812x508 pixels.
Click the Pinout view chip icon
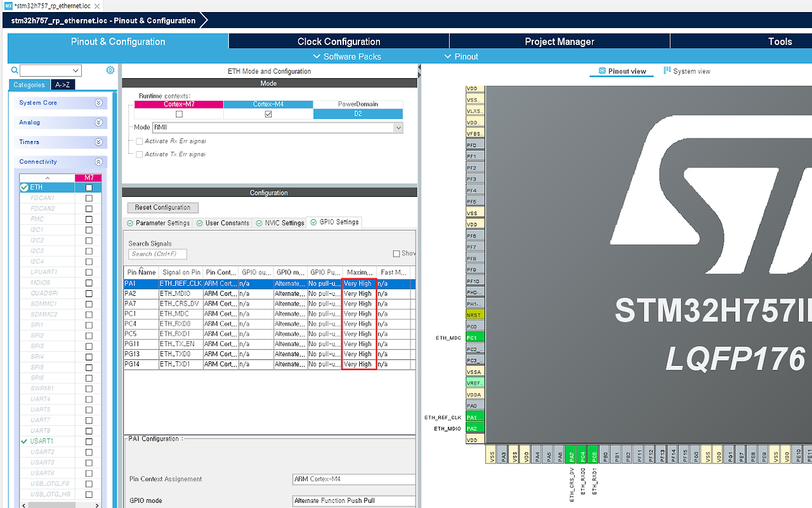pos(602,71)
